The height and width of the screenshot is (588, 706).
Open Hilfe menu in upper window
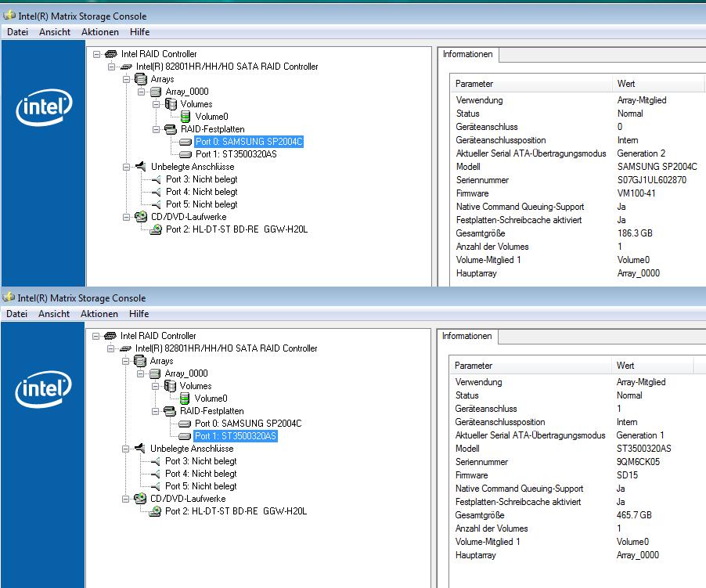pos(139,32)
